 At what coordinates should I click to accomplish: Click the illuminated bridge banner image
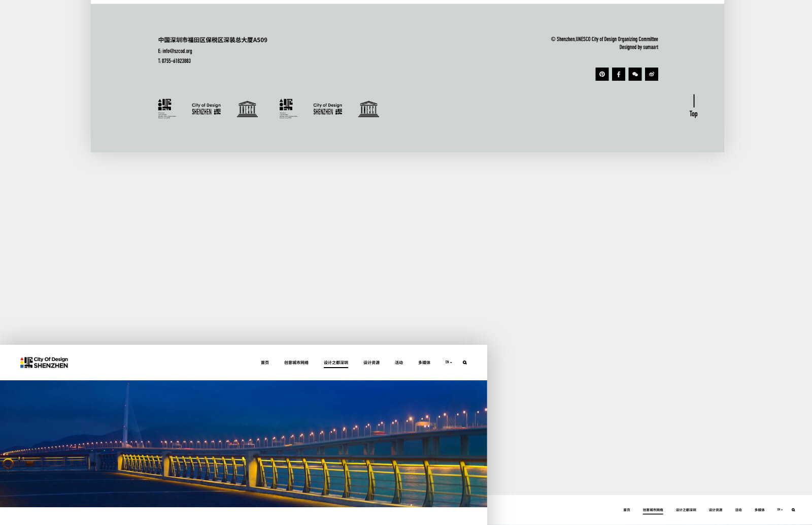tap(244, 443)
